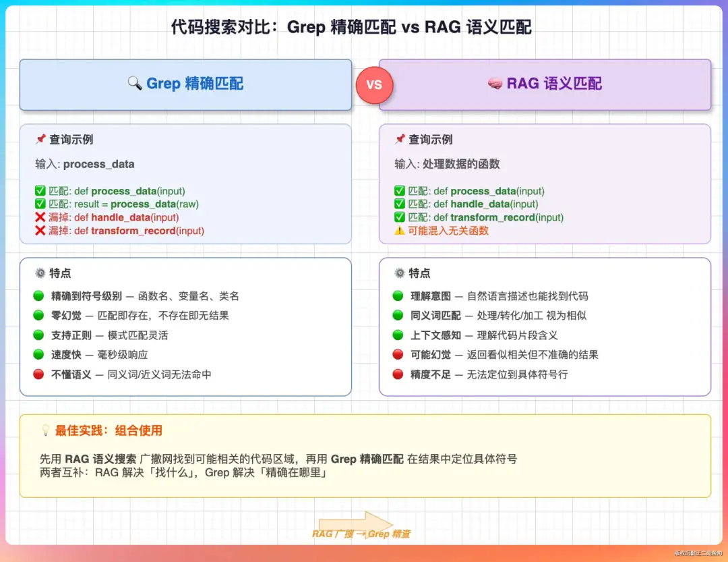
Task: Click the green dot beside 理解意图
Action: tap(398, 296)
